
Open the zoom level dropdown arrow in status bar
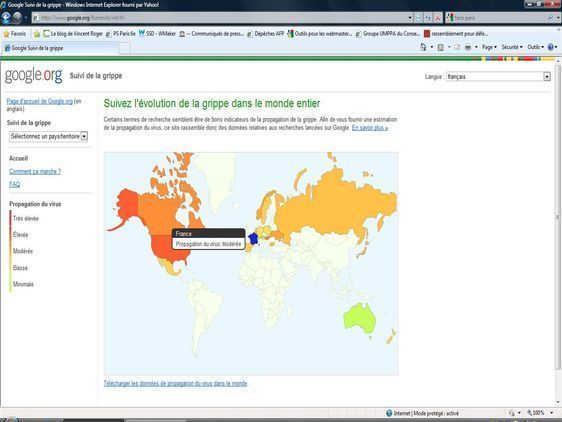pyautogui.click(x=552, y=413)
